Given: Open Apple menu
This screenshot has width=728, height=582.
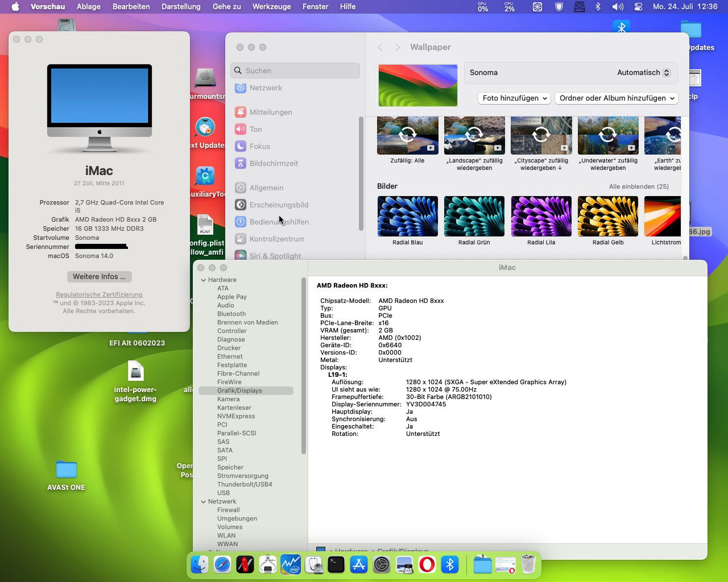Looking at the screenshot, I should pos(15,7).
